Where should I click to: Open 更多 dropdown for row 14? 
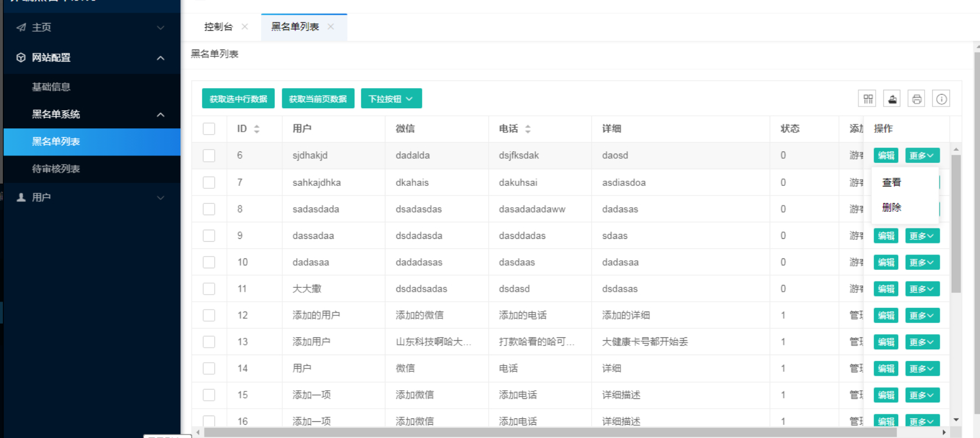click(922, 368)
